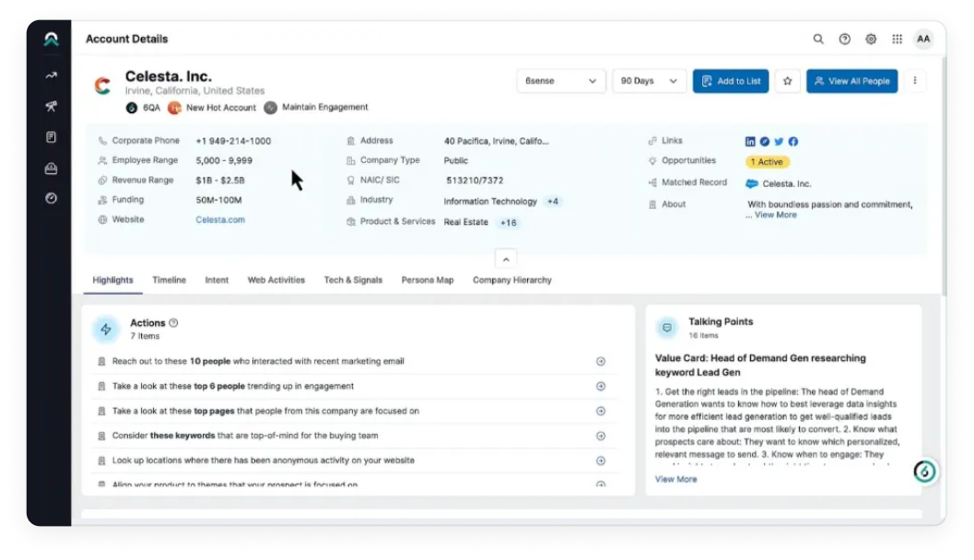This screenshot has width=974, height=560.
Task: Switch to the Tech & Signals tab
Action: point(353,280)
